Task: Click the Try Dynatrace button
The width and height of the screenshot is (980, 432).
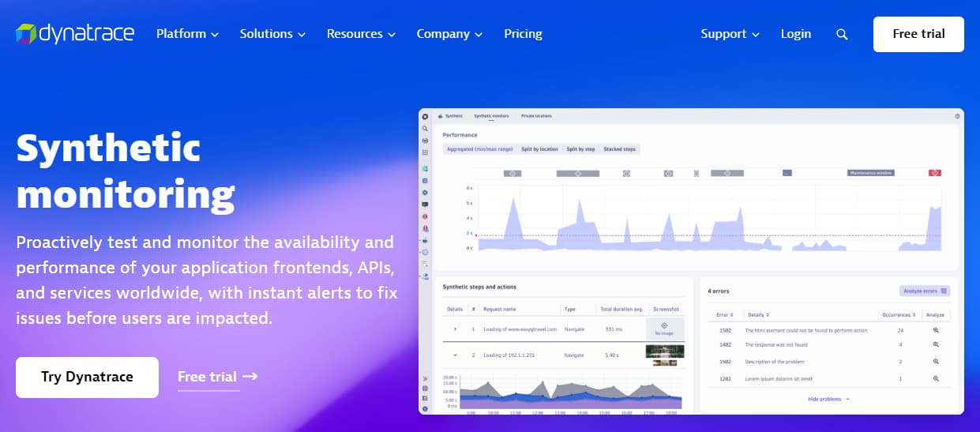Action: click(x=87, y=377)
